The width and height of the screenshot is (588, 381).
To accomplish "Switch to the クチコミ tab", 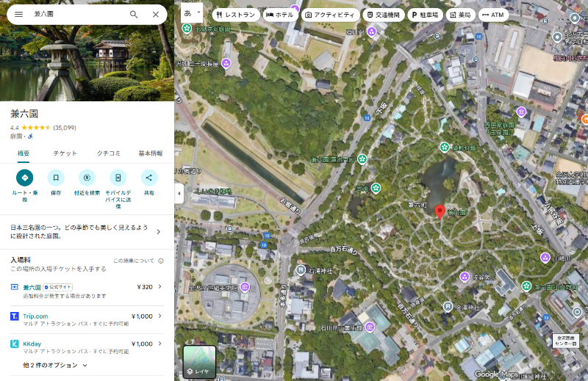I will click(109, 153).
